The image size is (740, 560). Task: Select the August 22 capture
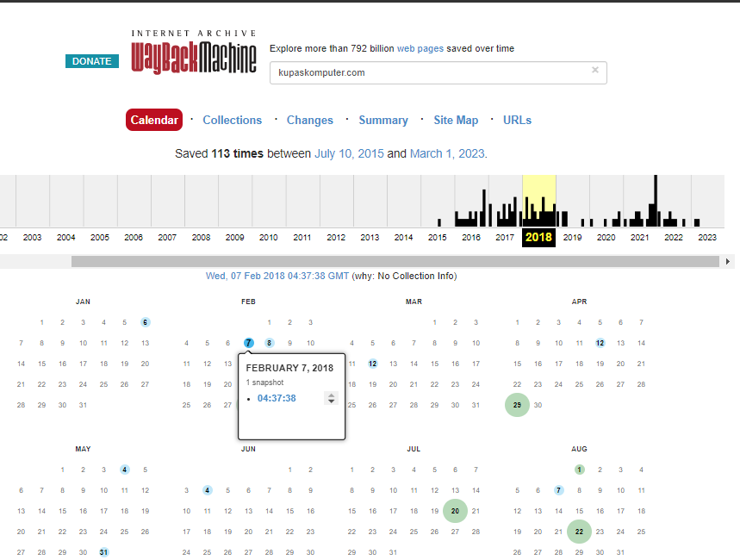click(579, 532)
